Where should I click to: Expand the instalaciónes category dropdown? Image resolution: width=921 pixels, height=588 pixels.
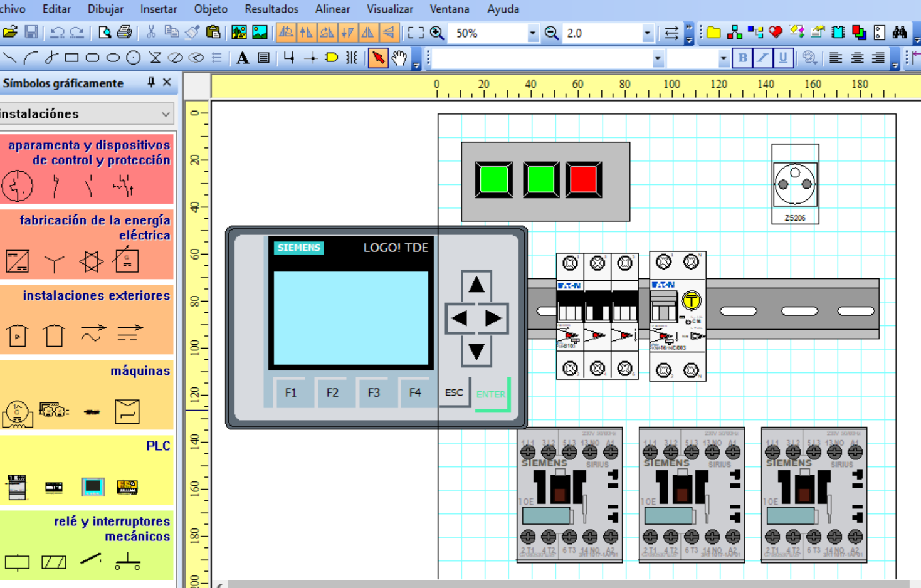click(166, 114)
